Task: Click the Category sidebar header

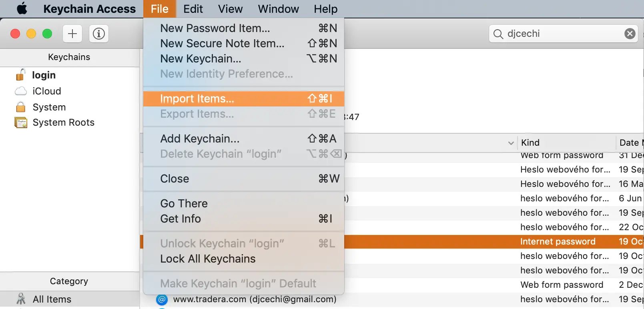Action: click(69, 281)
